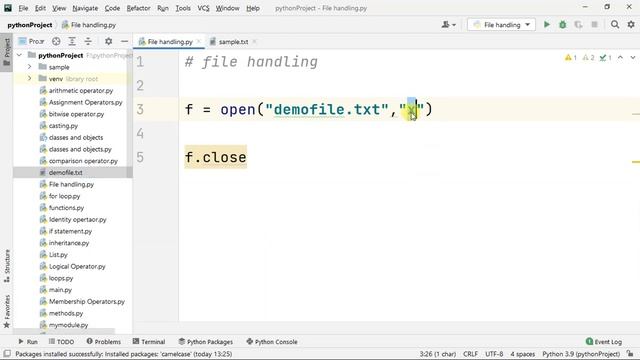Click the UTF-8 encoding widget

tap(494, 354)
